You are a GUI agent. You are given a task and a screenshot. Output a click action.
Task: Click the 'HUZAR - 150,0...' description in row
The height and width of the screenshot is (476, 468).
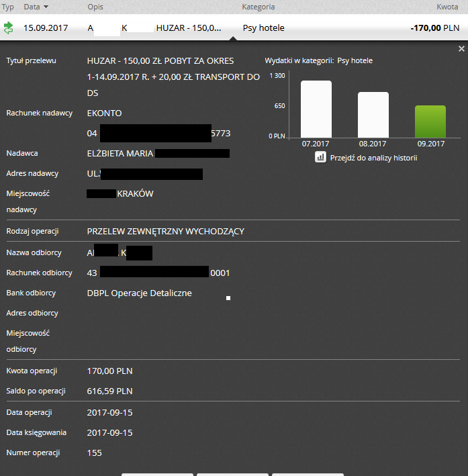(189, 28)
